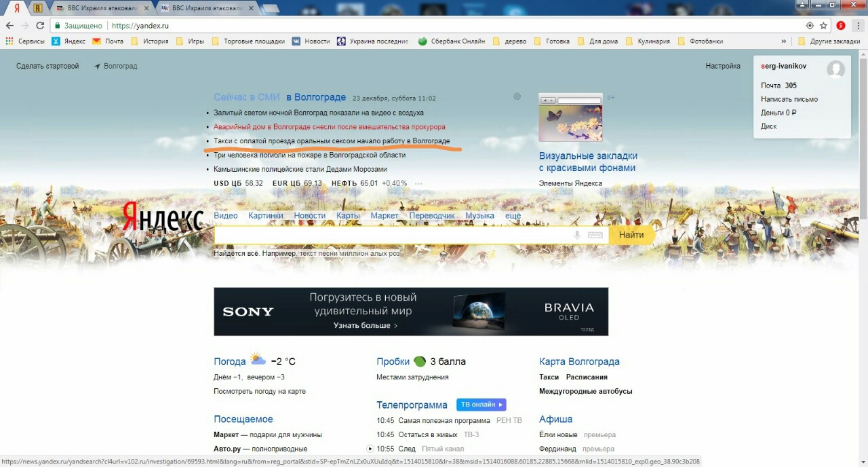Switch to the pinned Yandex tab
The width and height of the screenshot is (868, 467).
click(x=16, y=8)
